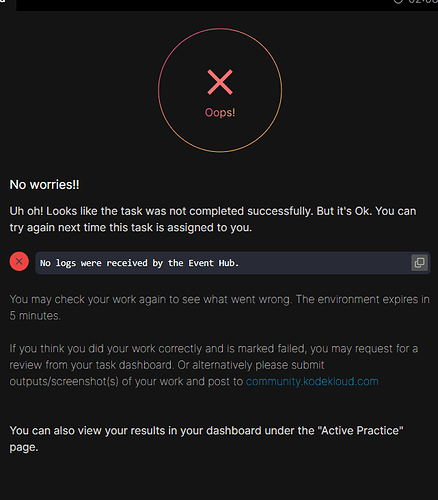
Task: Select the 'No logs were received' code block
Action: tap(233, 263)
